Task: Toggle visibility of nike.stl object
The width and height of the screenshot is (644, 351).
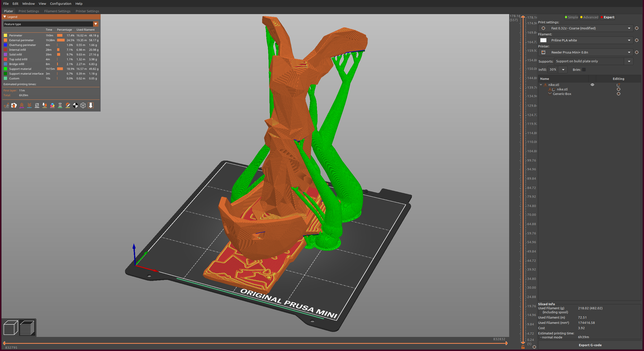Action: [593, 85]
